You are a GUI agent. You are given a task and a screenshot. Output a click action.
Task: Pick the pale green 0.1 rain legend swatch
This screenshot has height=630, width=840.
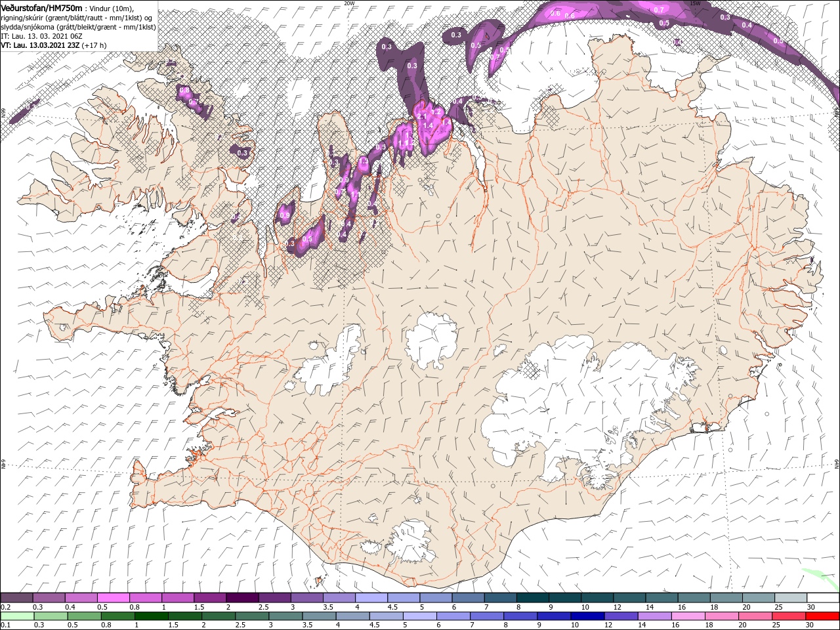(x=17, y=616)
